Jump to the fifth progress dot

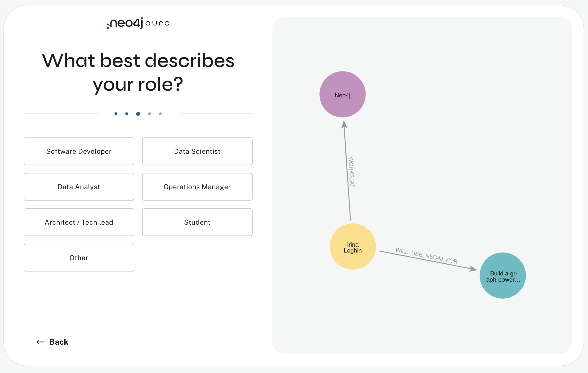tap(160, 114)
